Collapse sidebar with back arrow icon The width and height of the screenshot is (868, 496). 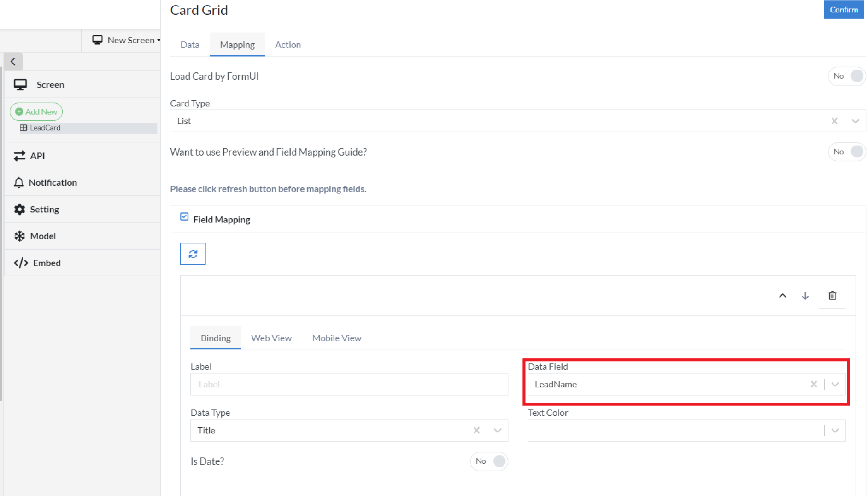pos(13,61)
